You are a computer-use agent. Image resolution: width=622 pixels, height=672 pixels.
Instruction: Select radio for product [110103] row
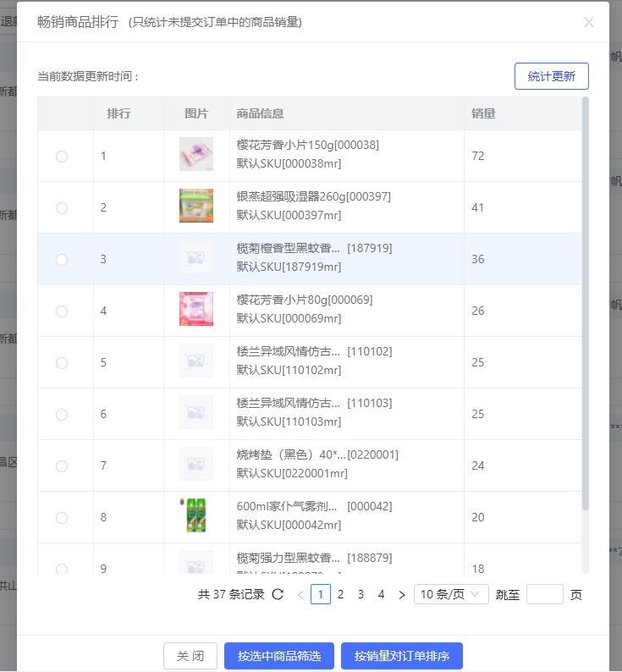62,415
